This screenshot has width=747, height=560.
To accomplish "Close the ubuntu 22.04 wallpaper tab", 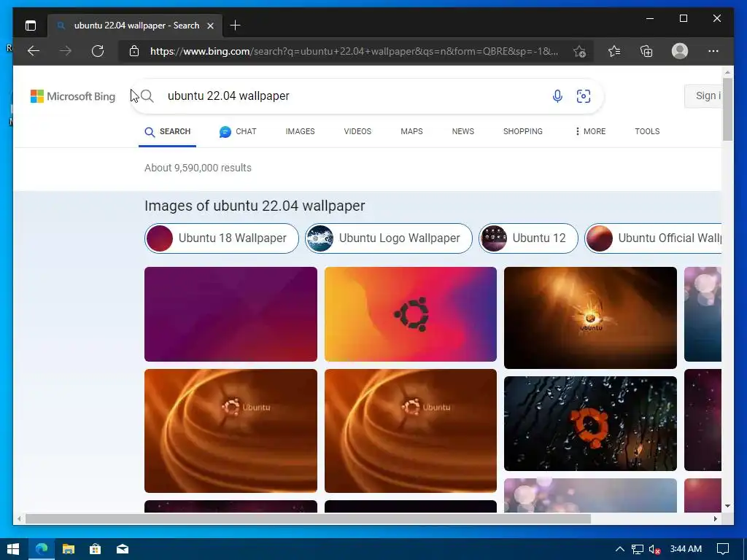I will point(210,26).
